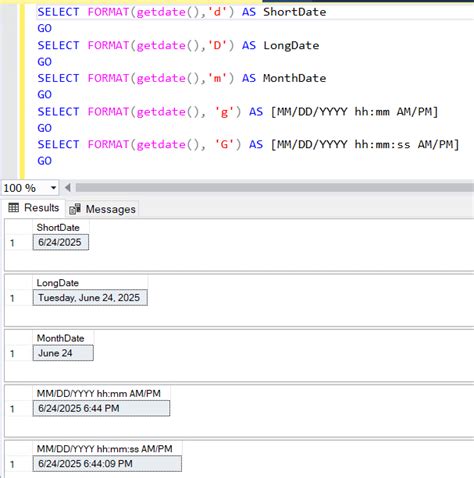
Task: Click row number 1 beside 6/24/2025 6:44:09 PM
Action: (12, 464)
